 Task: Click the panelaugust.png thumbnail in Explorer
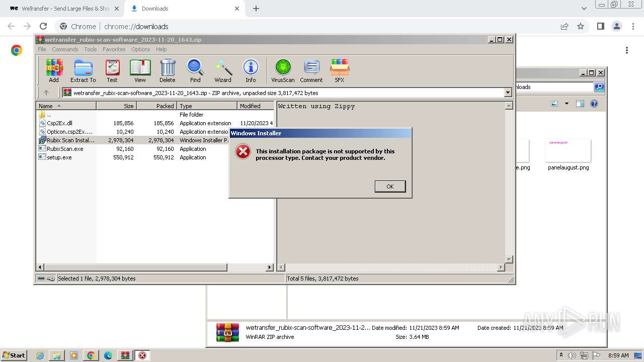pyautogui.click(x=568, y=151)
